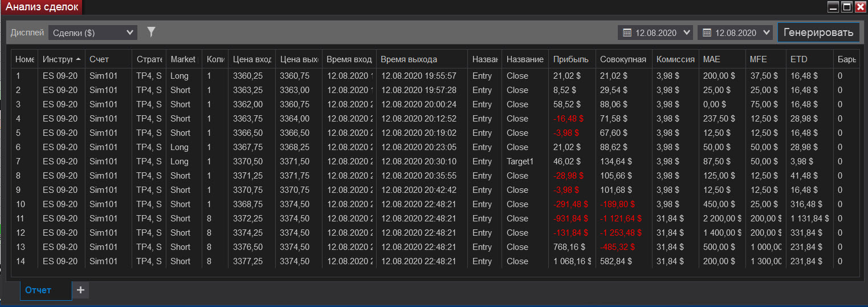This screenshot has height=307, width=868.
Task: Click loss value -931,84 $
Action: click(x=570, y=219)
